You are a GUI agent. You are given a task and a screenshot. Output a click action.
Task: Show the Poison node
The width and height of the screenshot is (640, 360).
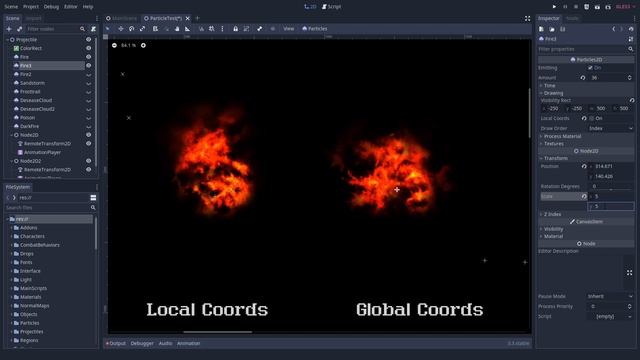tap(88, 118)
